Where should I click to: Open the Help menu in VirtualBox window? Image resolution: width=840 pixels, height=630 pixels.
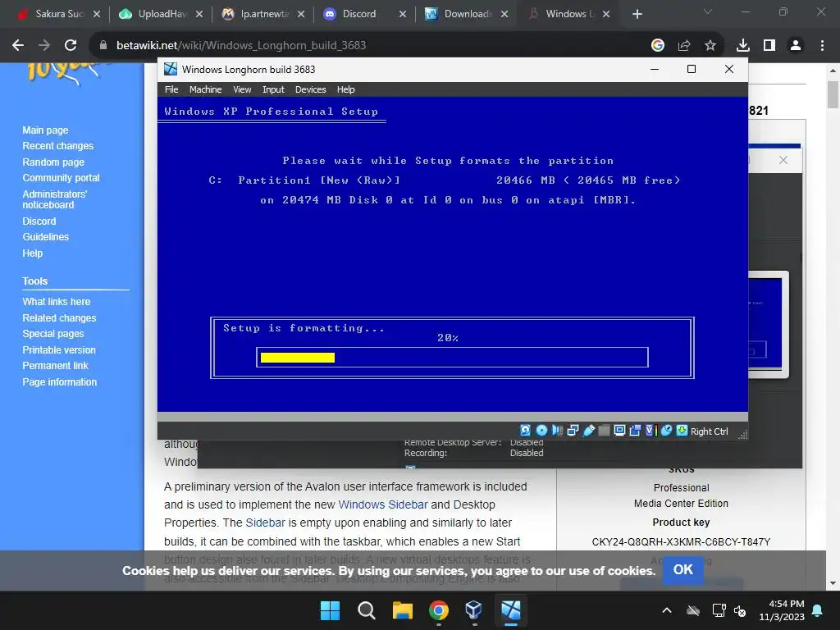coord(345,89)
